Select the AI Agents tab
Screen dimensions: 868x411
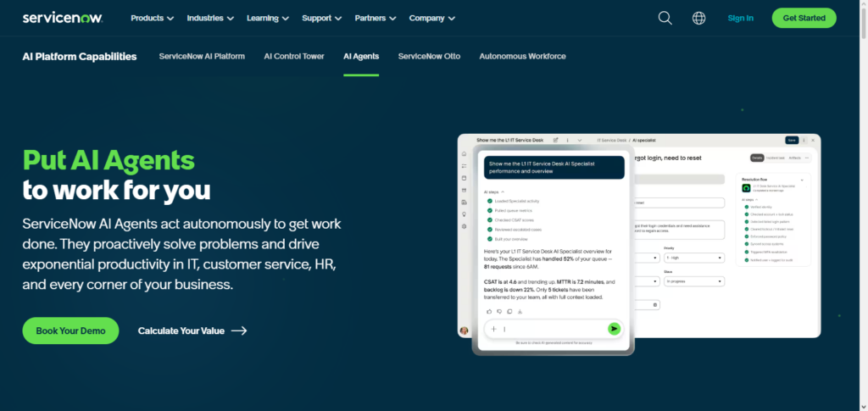pyautogui.click(x=361, y=57)
